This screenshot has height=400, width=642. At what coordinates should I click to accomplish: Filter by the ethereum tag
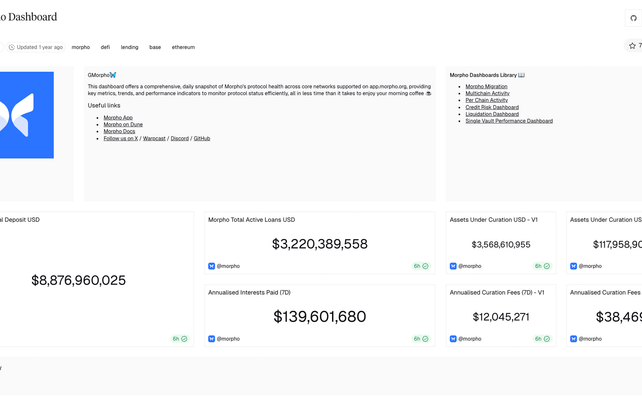(x=183, y=47)
